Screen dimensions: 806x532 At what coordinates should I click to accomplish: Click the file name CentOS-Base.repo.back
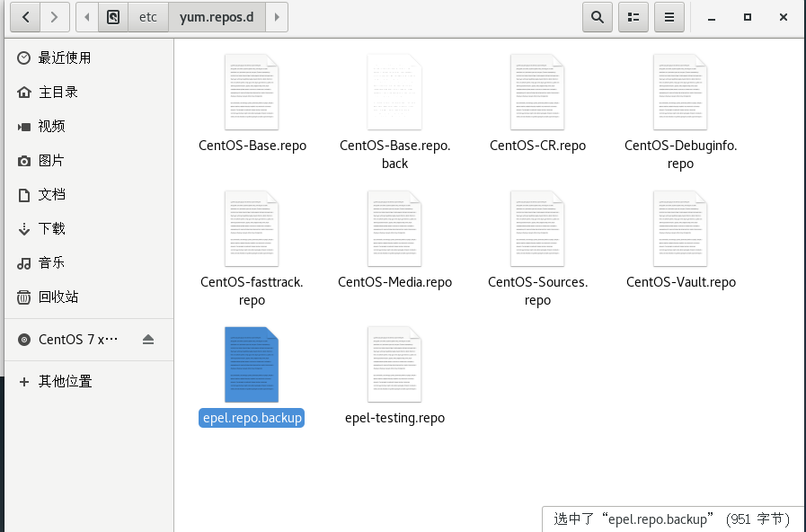394,155
